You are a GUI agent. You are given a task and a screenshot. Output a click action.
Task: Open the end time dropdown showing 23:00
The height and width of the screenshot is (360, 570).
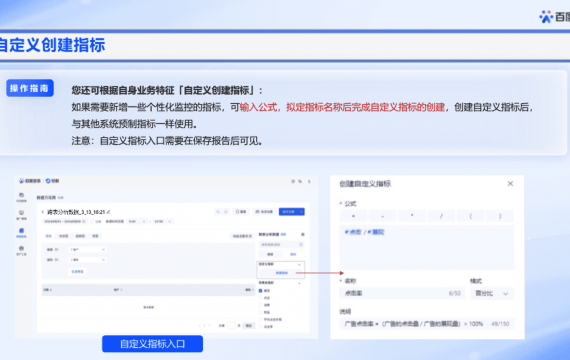coord(162,221)
